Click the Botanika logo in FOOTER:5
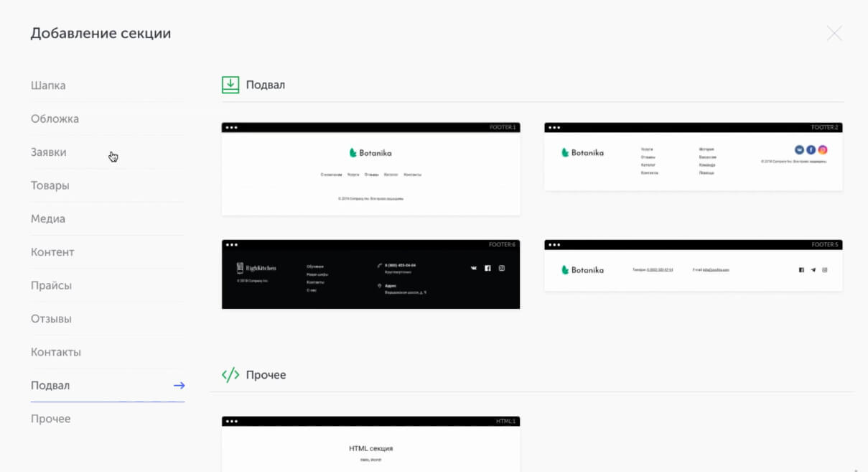 pyautogui.click(x=582, y=270)
